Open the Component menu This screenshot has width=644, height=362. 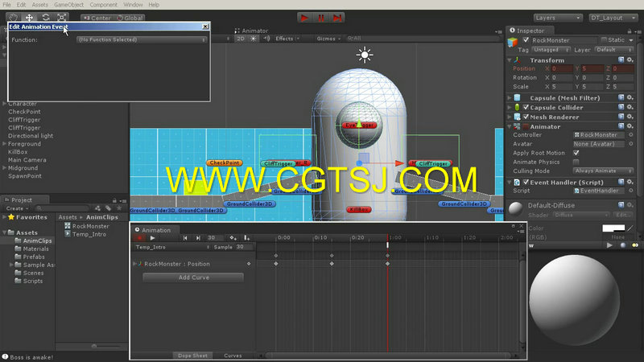click(x=104, y=5)
